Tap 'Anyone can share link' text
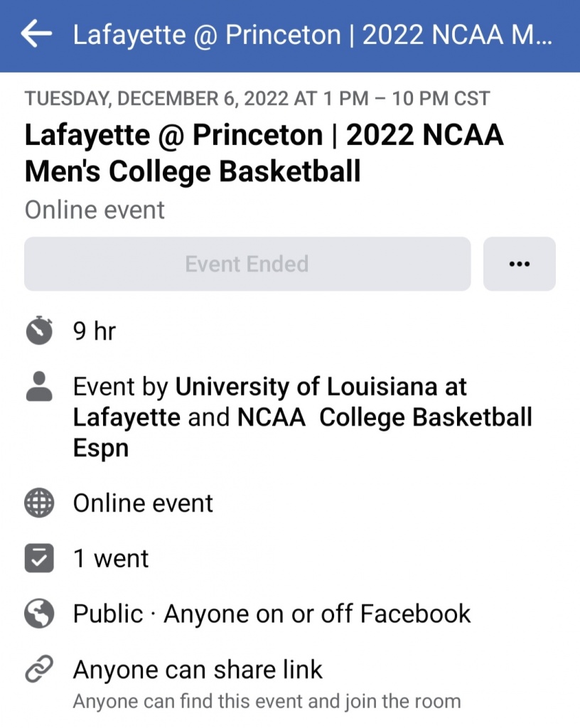 [x=198, y=670]
